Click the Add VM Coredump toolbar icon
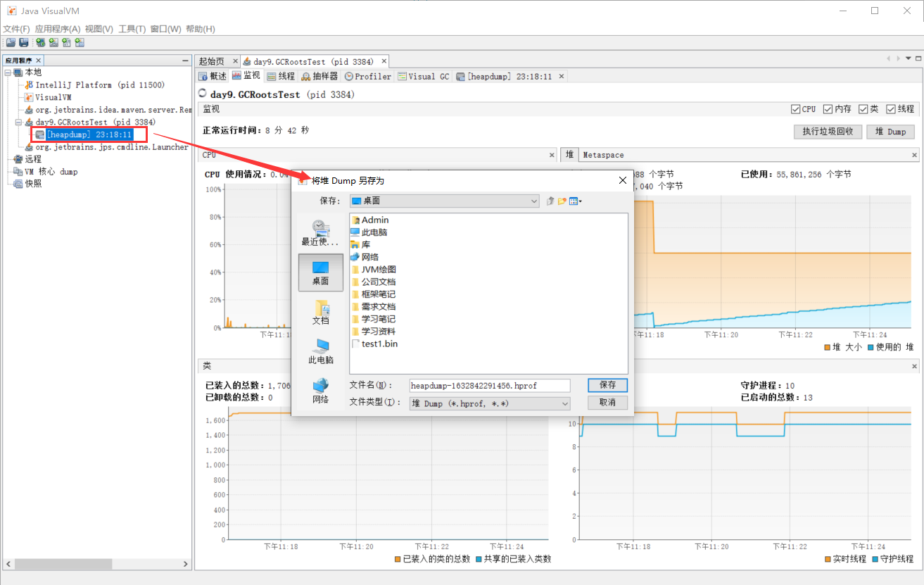This screenshot has height=585, width=924. point(66,43)
